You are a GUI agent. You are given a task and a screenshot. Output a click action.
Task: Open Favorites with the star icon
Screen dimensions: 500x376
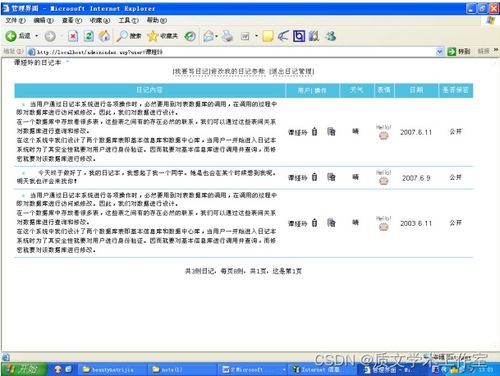coord(162,36)
